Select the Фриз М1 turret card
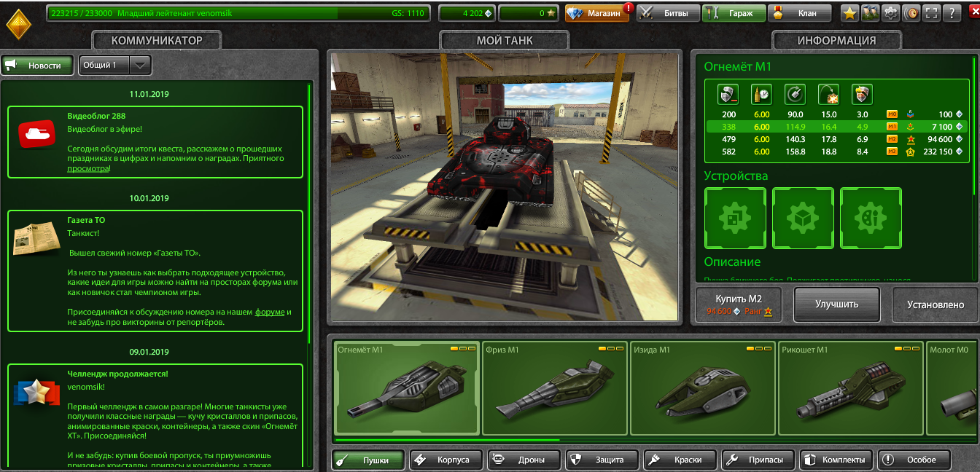The width and height of the screenshot is (980, 472). pos(555,388)
